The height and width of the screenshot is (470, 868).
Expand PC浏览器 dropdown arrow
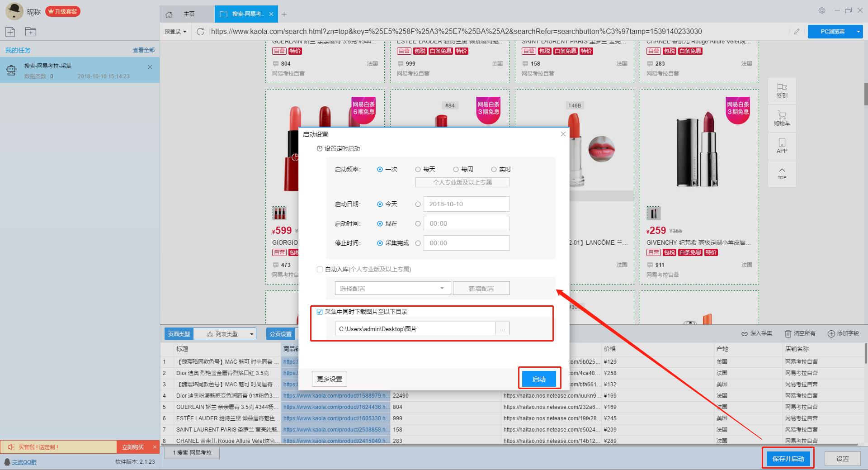tap(858, 31)
